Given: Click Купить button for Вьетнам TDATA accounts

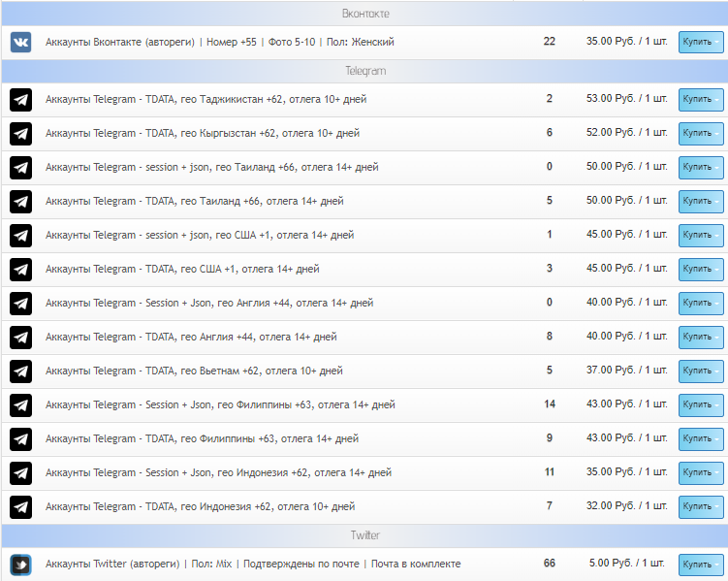Looking at the screenshot, I should pos(701,371).
